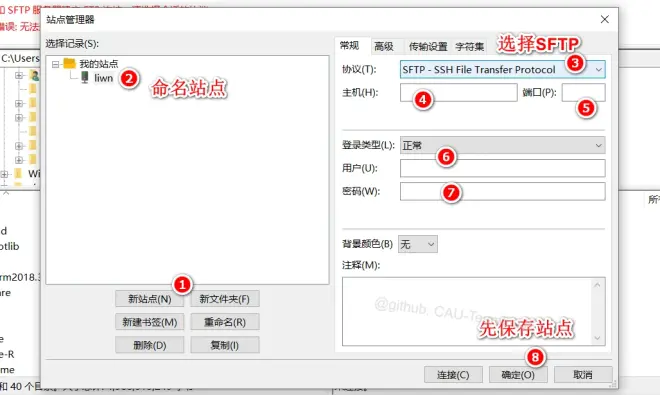Screen dimensions: 660x395
Task: Click the 删除(D) button
Action: (x=149, y=345)
